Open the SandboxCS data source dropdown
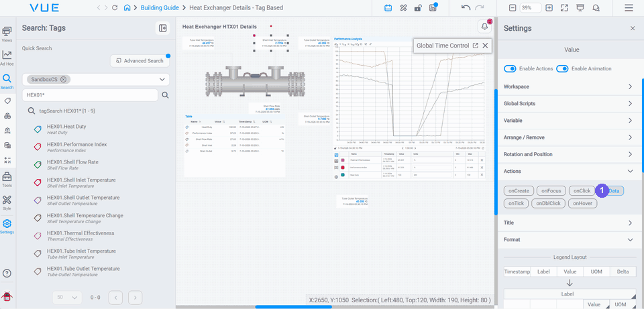The image size is (644, 309). pos(162,79)
